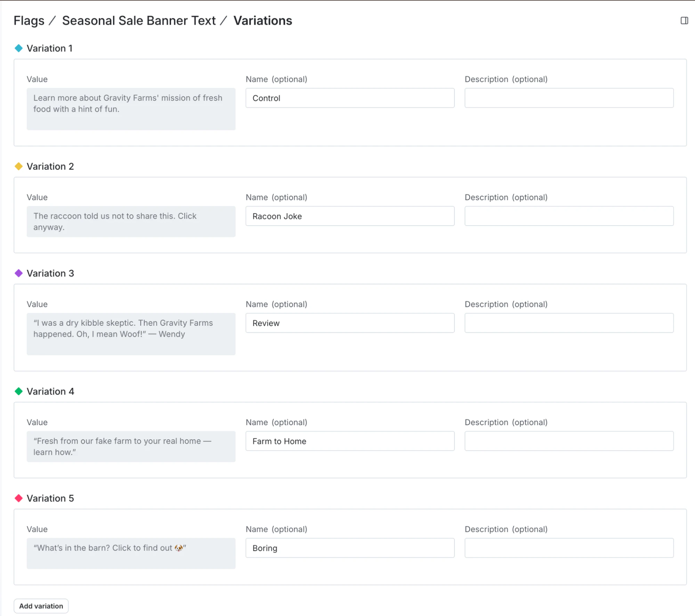This screenshot has width=695, height=616.
Task: Edit the Control name field
Action: coord(349,98)
